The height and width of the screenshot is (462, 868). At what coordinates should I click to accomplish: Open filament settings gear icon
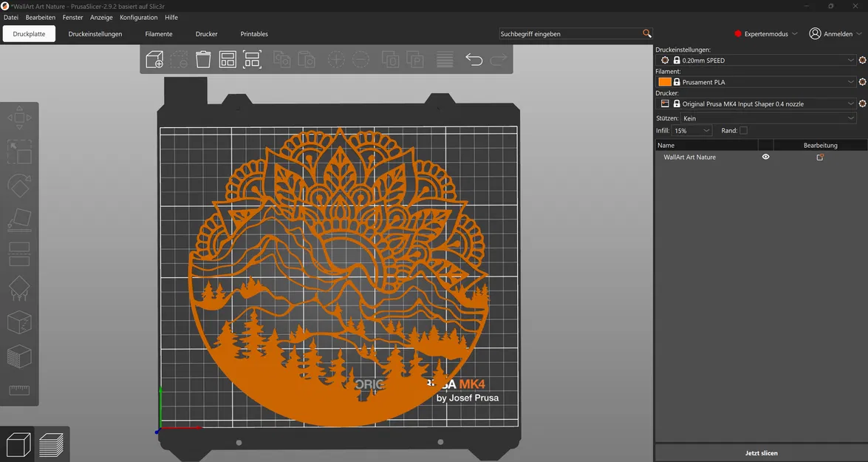click(862, 81)
